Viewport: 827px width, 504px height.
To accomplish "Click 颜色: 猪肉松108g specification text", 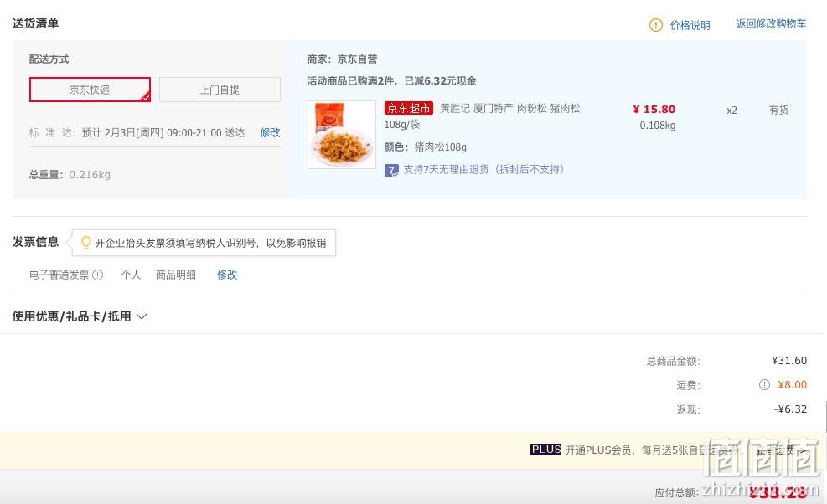I will 425,147.
